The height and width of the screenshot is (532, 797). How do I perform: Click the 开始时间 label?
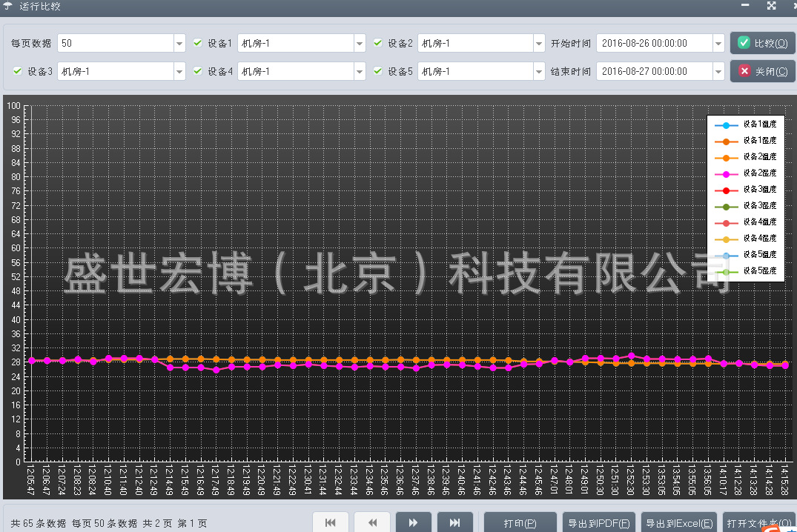pos(571,43)
